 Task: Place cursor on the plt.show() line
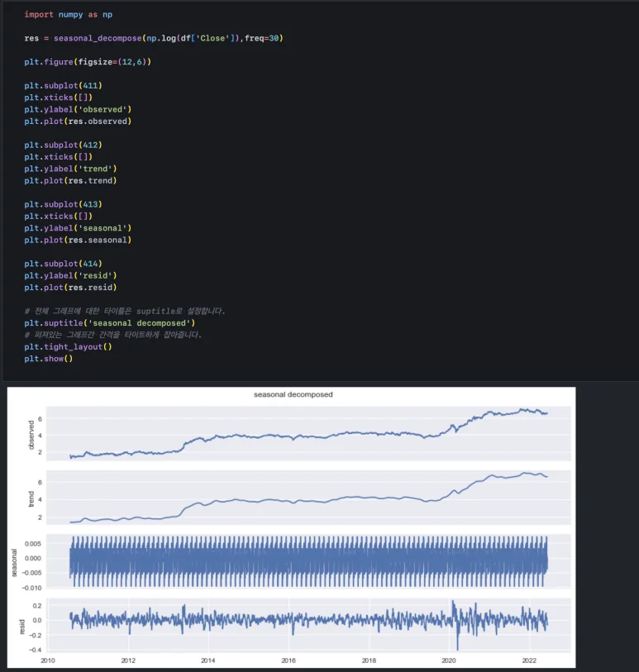click(49, 359)
